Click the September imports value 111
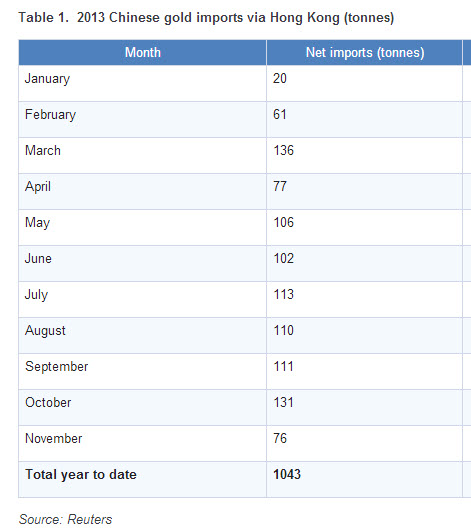471x532 pixels. click(x=284, y=366)
